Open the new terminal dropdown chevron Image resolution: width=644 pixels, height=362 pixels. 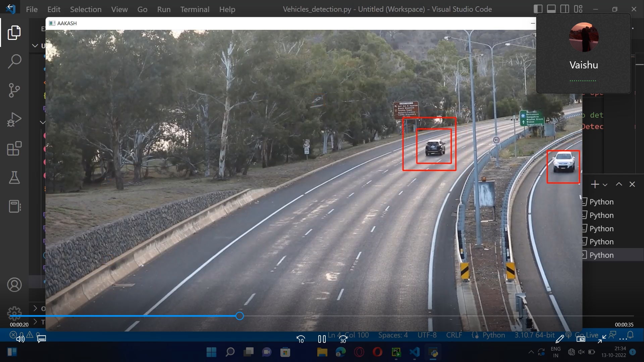[605, 185]
